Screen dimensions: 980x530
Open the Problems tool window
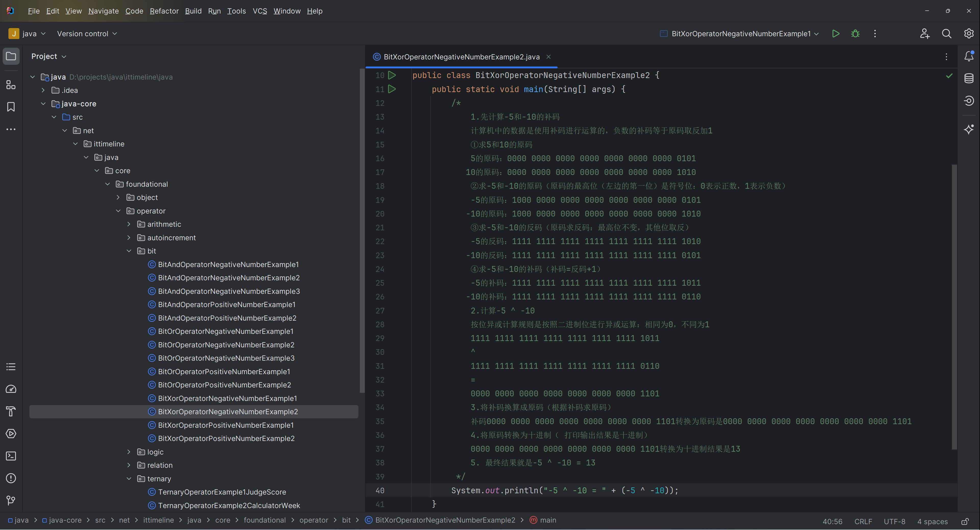[x=11, y=478]
